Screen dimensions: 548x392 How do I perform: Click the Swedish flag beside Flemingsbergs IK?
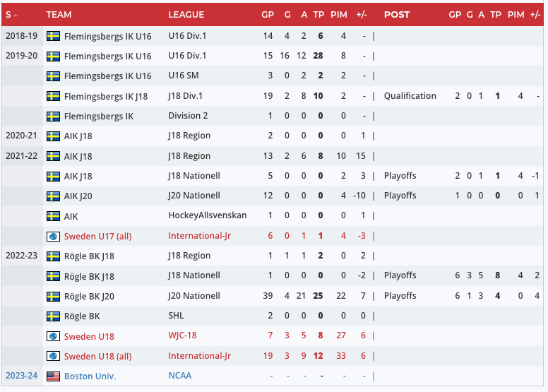[53, 117]
